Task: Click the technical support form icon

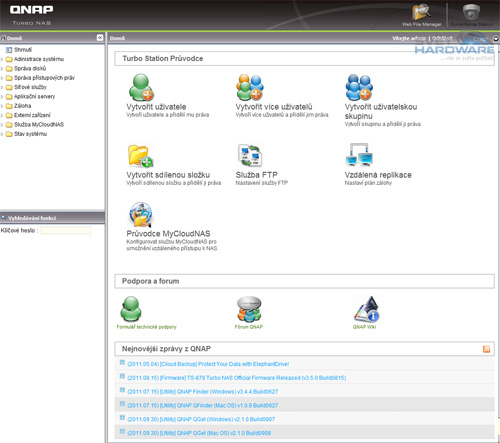Action: click(x=131, y=309)
